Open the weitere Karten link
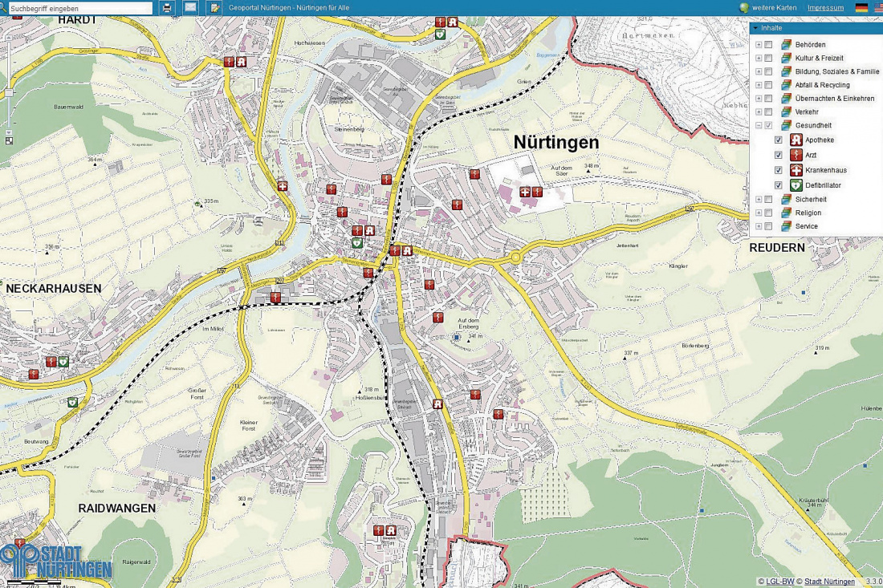This screenshot has height=588, width=883. [x=775, y=8]
